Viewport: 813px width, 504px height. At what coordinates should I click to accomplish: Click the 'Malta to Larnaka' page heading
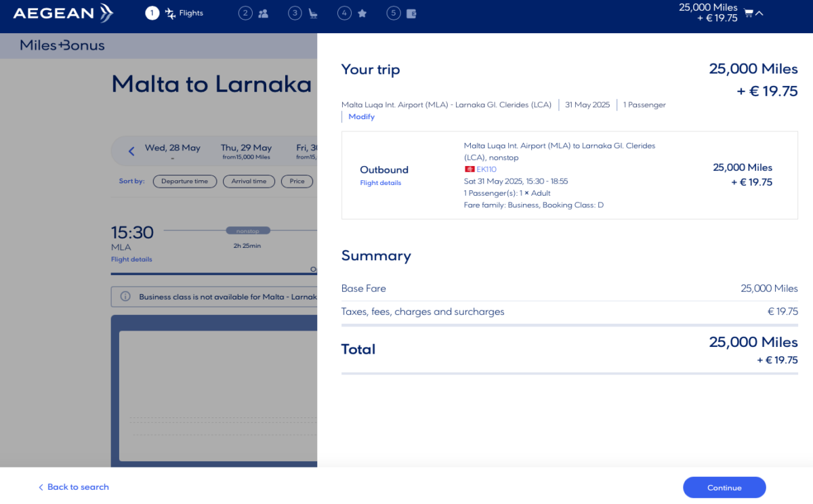pos(211,84)
